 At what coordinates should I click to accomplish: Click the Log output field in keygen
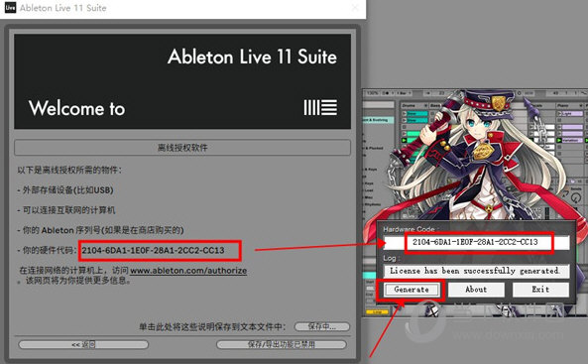tap(476, 271)
